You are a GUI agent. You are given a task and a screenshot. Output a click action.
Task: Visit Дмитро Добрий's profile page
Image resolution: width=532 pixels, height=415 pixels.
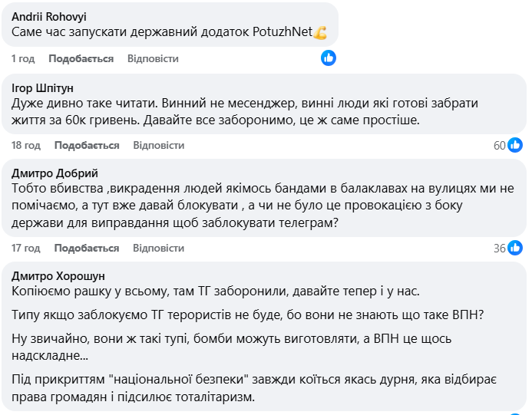55,173
